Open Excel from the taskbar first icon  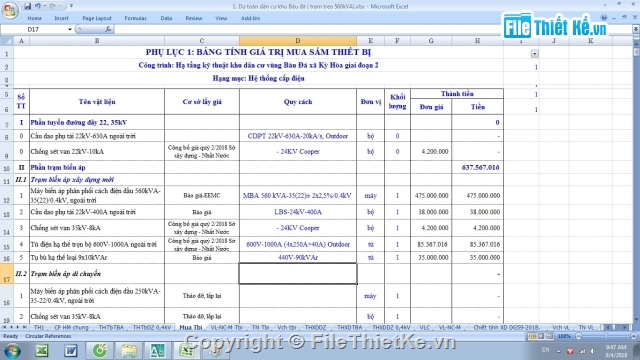click(x=42, y=351)
